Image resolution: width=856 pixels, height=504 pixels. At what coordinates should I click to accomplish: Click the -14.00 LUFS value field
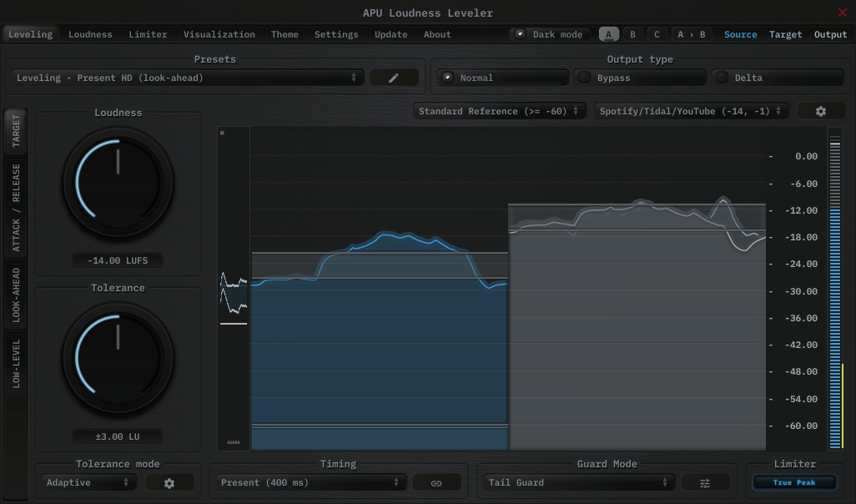(118, 260)
